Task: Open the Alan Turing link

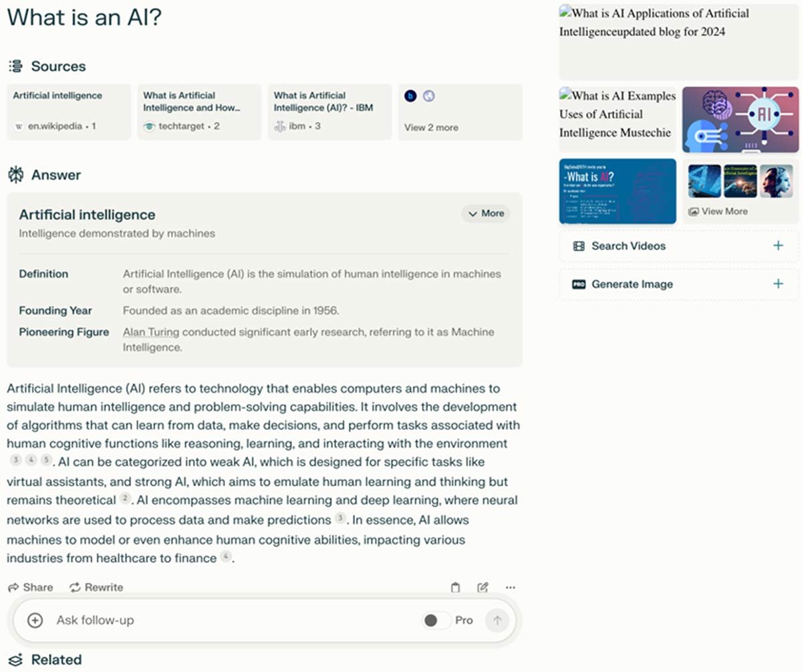Action: (150, 332)
